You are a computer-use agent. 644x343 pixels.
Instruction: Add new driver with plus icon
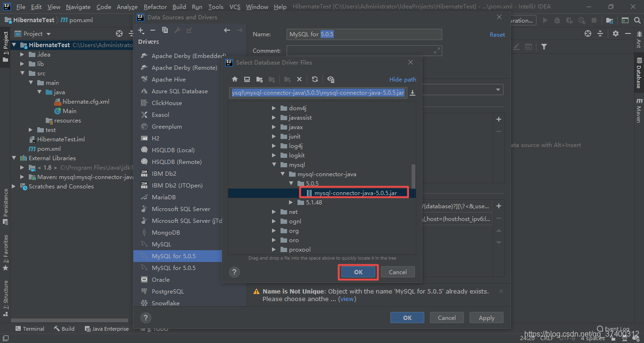tap(141, 30)
